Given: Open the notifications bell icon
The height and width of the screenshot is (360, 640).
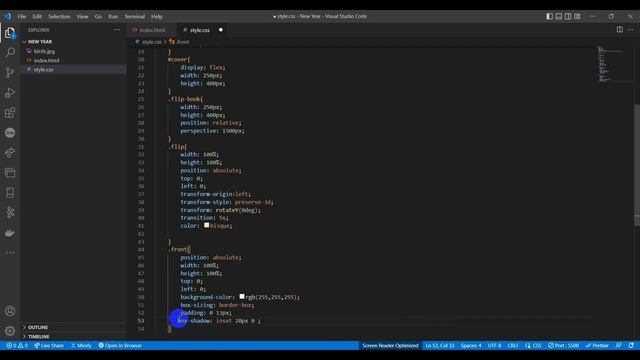Looking at the screenshot, I should [x=631, y=345].
